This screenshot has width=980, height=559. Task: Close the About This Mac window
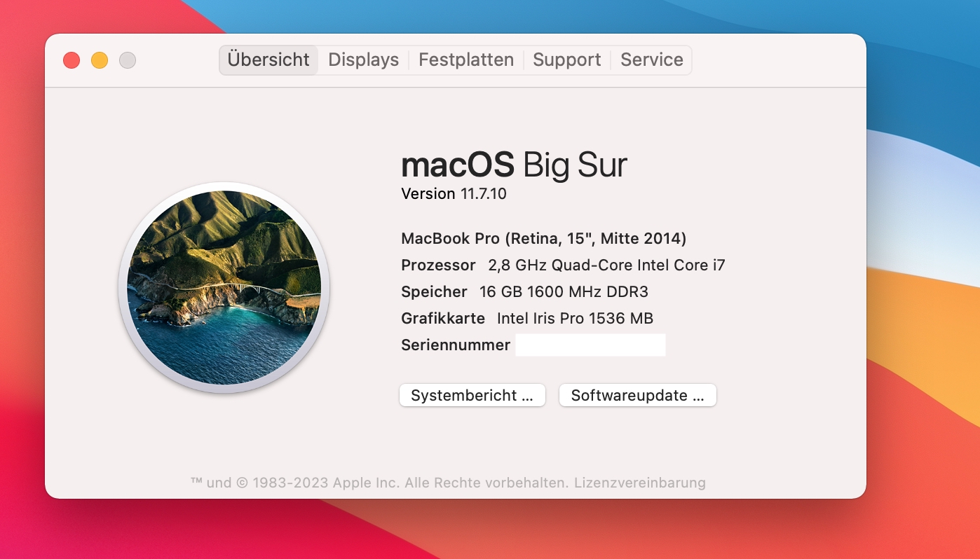(72, 60)
